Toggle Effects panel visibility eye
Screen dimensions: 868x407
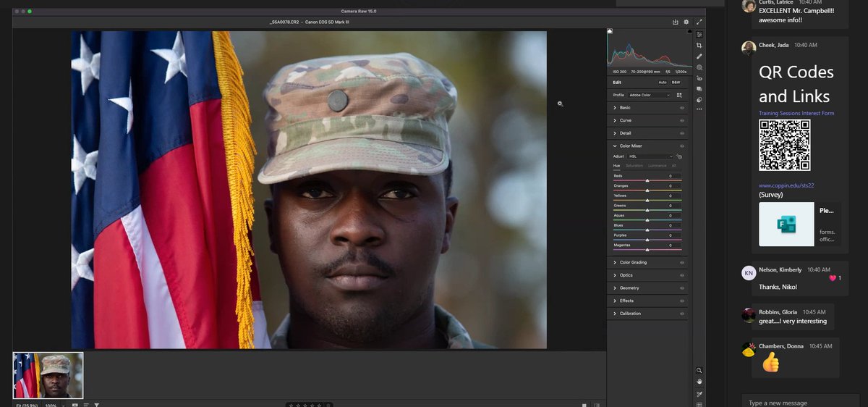point(681,301)
